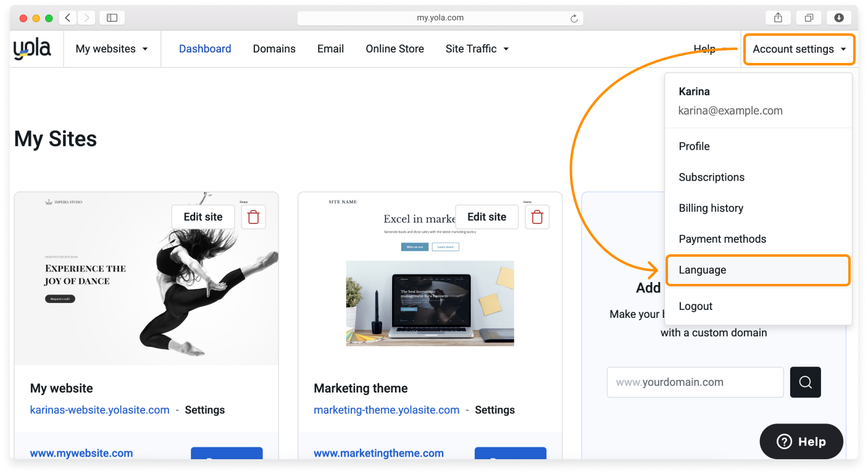Click the domain search magnifier button
Viewport: 868px width, 474px height.
click(x=805, y=382)
